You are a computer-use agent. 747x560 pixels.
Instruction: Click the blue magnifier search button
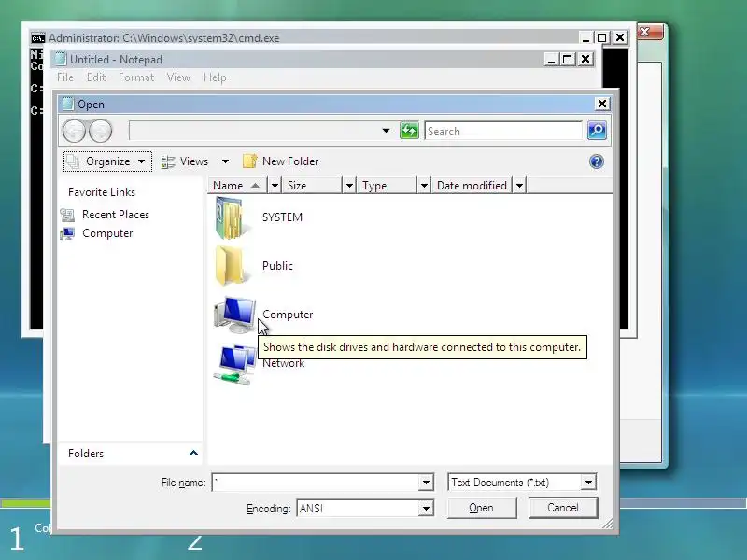[x=597, y=131]
